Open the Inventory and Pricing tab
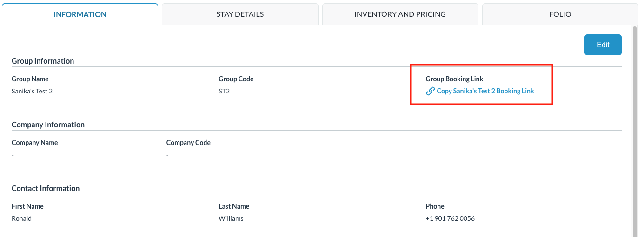The height and width of the screenshot is (237, 644). [400, 14]
